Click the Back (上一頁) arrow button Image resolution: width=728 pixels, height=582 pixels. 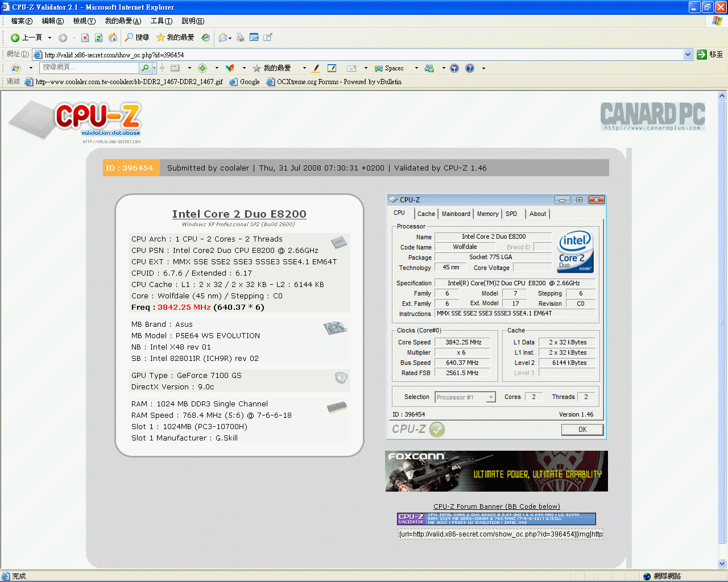tap(26, 38)
